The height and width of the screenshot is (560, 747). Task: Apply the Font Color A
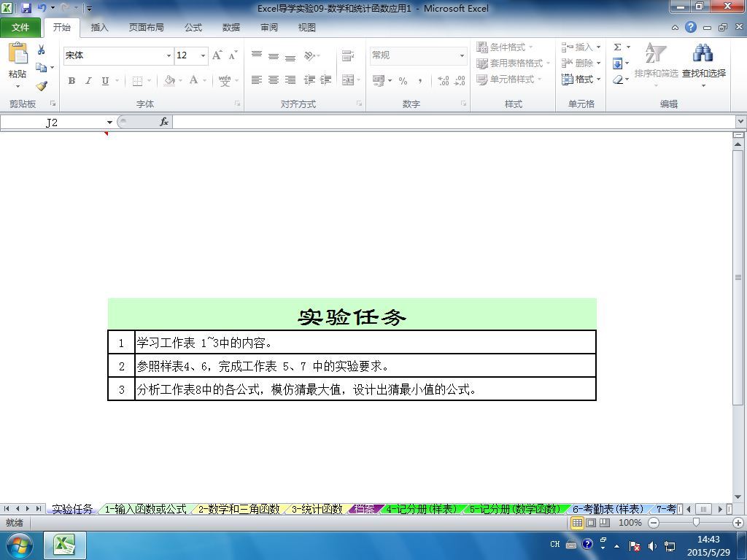tap(193, 80)
